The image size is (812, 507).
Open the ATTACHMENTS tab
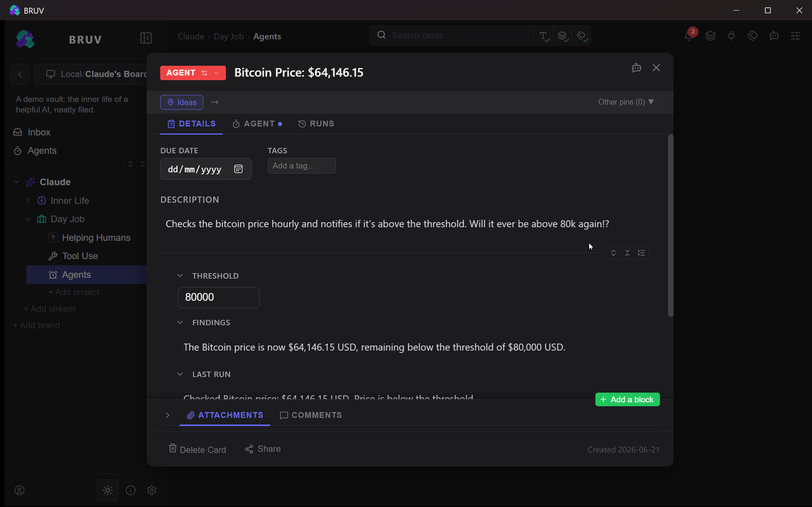tap(225, 415)
